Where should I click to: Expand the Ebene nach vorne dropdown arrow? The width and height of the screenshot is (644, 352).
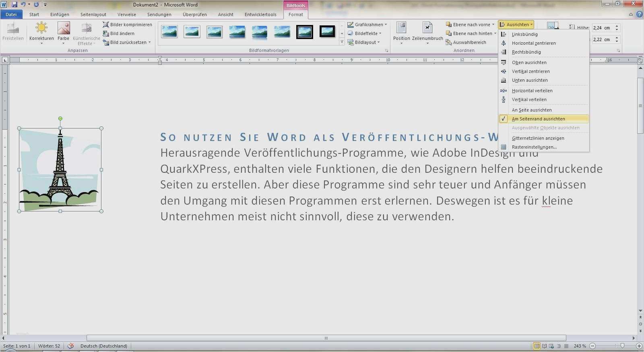[493, 25]
